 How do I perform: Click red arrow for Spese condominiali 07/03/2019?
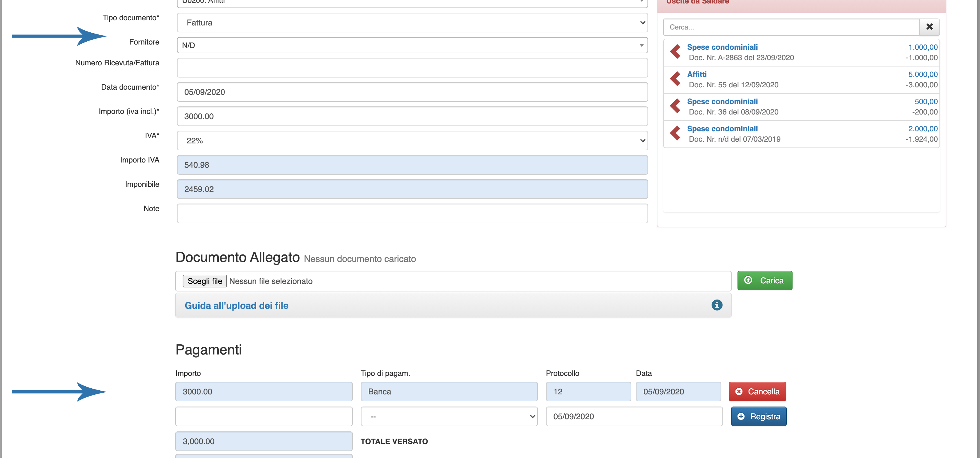(675, 134)
